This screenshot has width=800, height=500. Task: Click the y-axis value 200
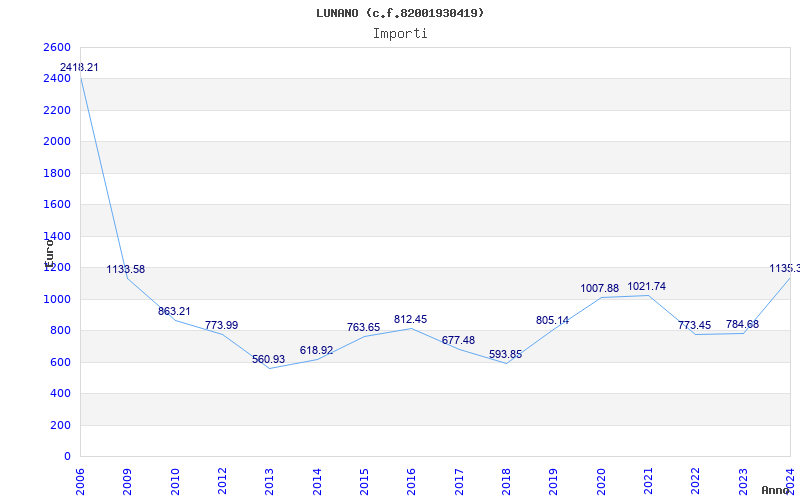[x=60, y=425]
